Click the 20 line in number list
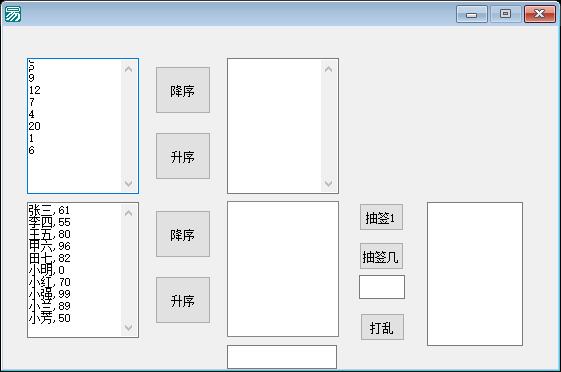Viewport: 561px width, 372px height. (x=35, y=126)
